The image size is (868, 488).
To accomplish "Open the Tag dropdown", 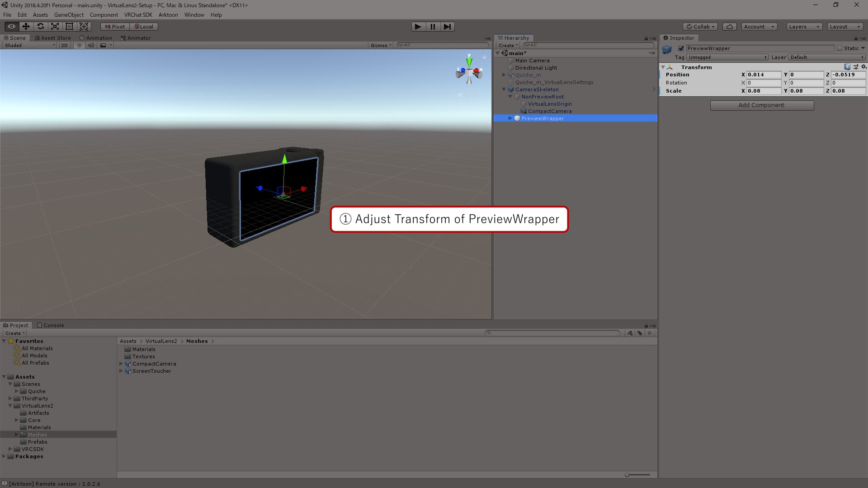I will pyautogui.click(x=727, y=57).
